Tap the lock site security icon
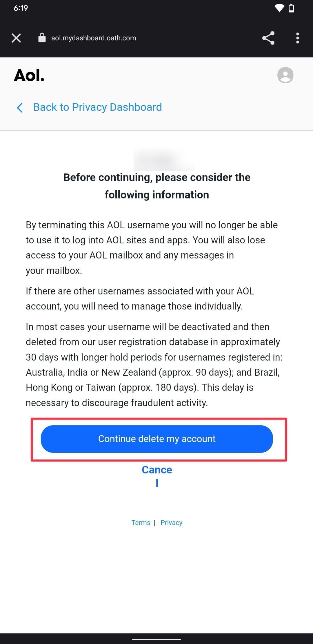 (x=42, y=38)
